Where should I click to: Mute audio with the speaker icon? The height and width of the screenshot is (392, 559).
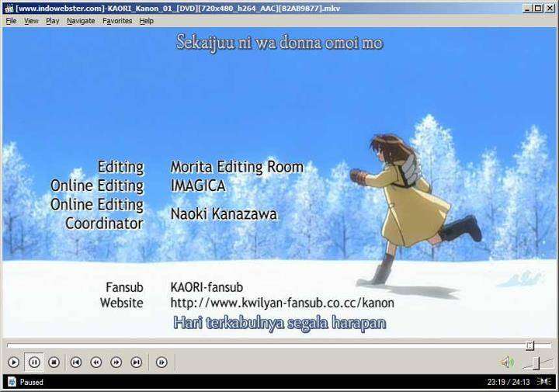507,362
